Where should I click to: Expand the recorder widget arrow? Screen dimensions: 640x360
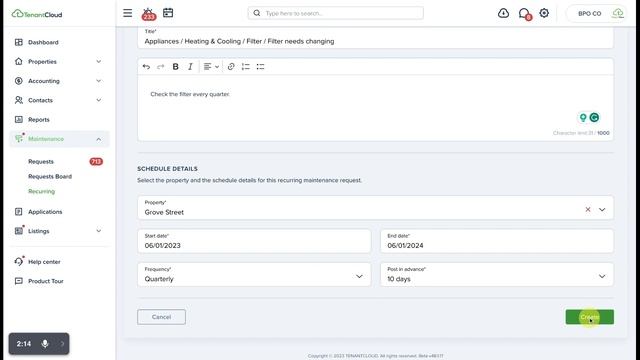(x=62, y=344)
